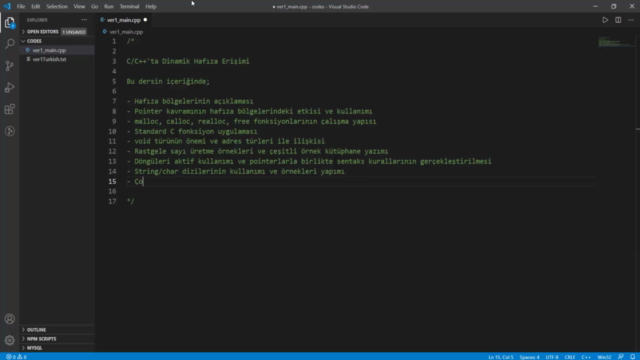Click the errors and warnings status indicator
This screenshot has height=360, width=640.
(16, 357)
